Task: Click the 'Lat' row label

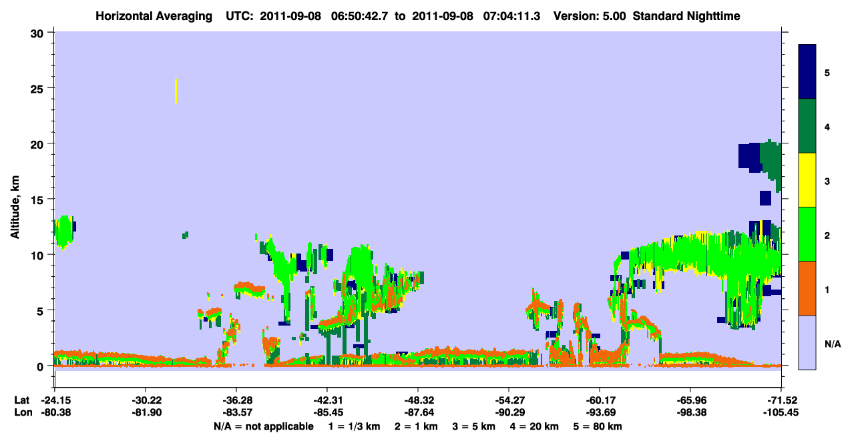Action: coord(22,400)
